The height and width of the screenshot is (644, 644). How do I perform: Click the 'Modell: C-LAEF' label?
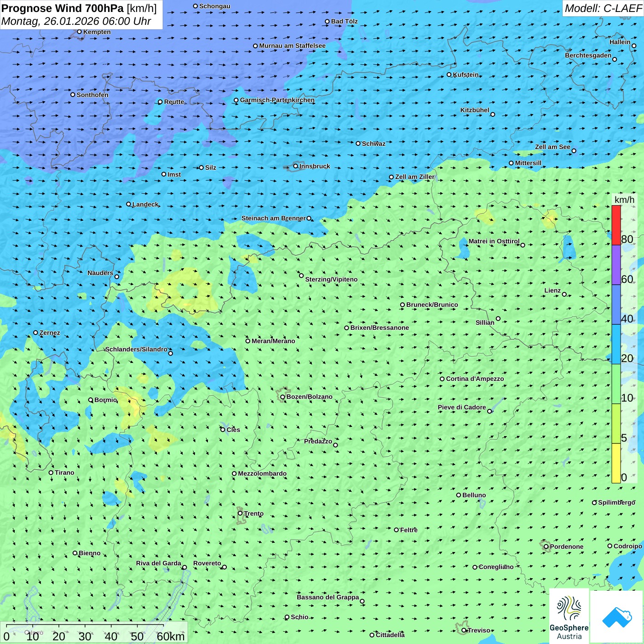(603, 8)
